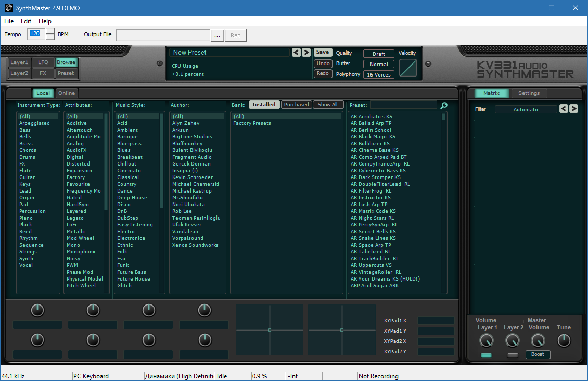
Task: Click the Master Volume knob
Action: coord(538,340)
